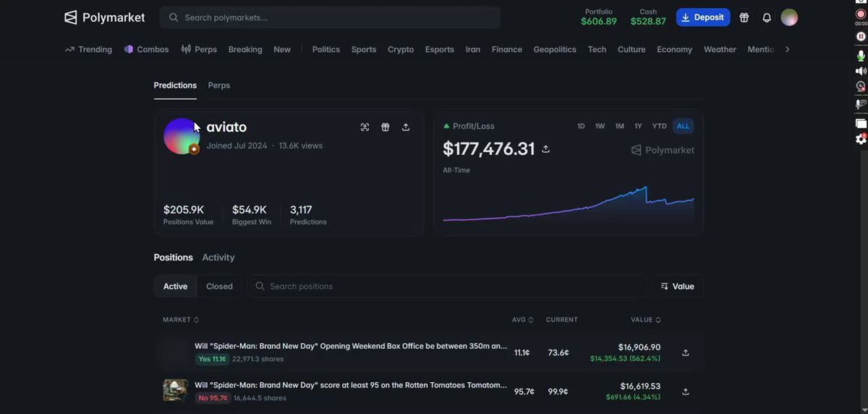The width and height of the screenshot is (868, 414).
Task: Click the Combos icon
Action: (x=129, y=49)
